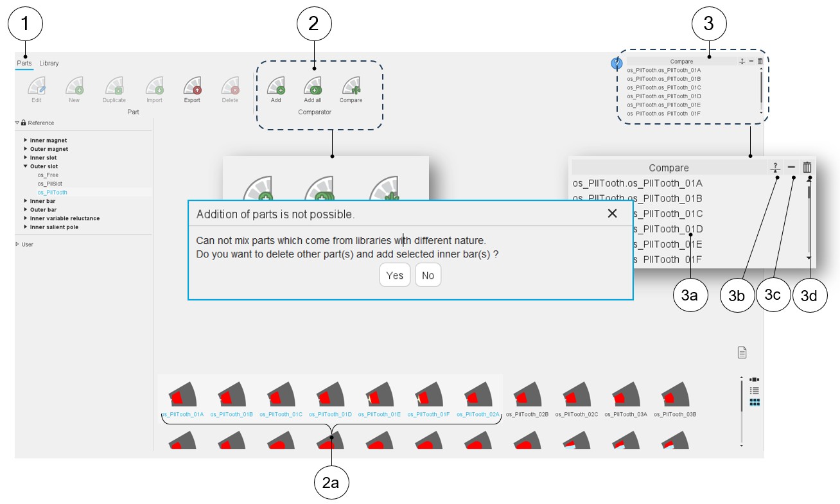
Task: Expand the Inner salient pole node
Action: point(26,227)
